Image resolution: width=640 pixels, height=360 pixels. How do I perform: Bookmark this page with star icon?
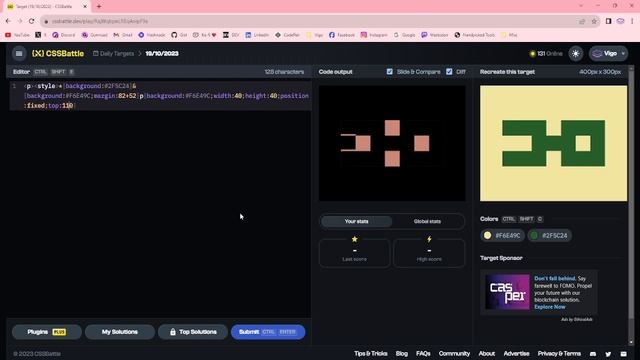coord(594,21)
